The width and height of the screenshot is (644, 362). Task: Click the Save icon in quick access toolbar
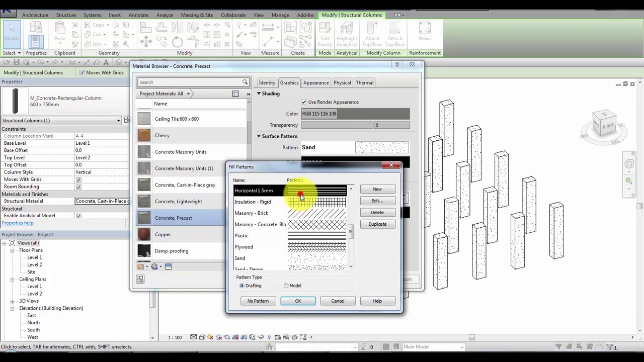pyautogui.click(x=16, y=62)
